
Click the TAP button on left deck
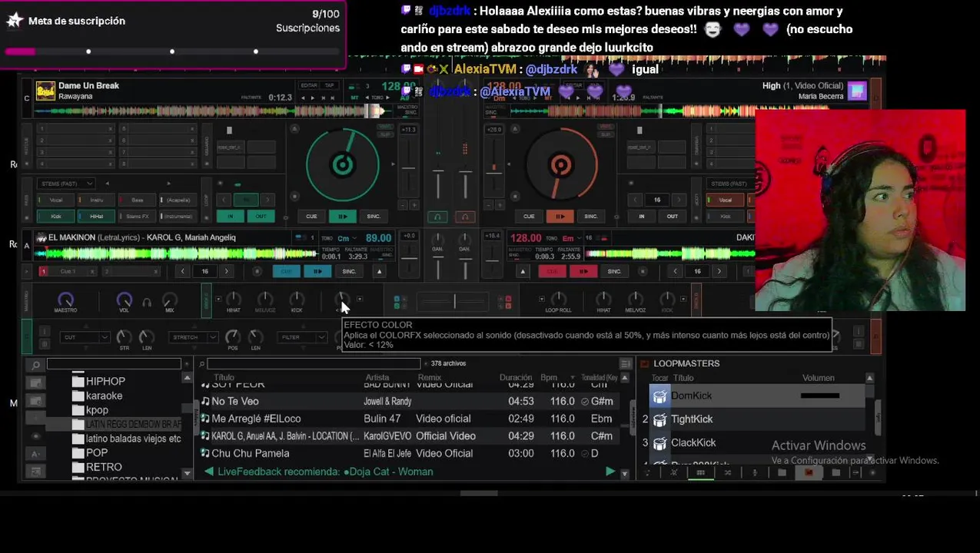(330, 85)
